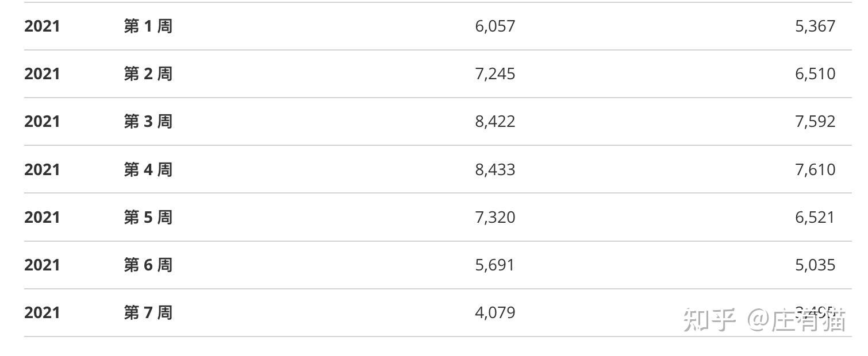Click the value 8,433
Viewport: 868px width, 356px height.
pos(495,170)
